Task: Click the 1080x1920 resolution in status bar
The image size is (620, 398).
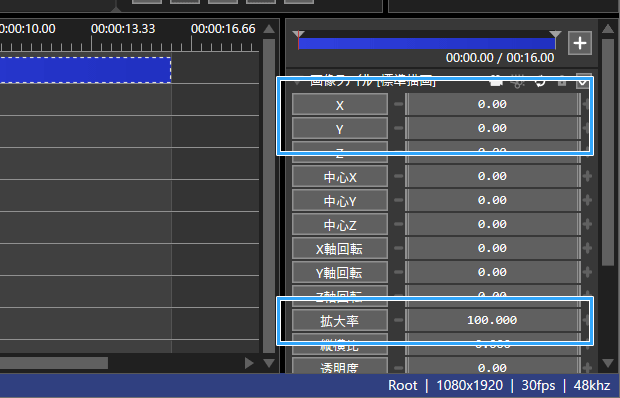Action: tap(469, 385)
